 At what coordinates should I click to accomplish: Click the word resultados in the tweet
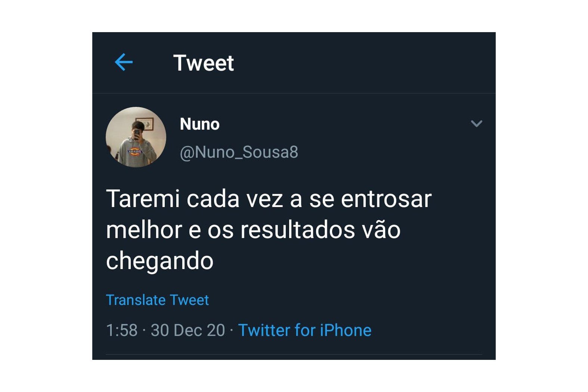pos(297,230)
